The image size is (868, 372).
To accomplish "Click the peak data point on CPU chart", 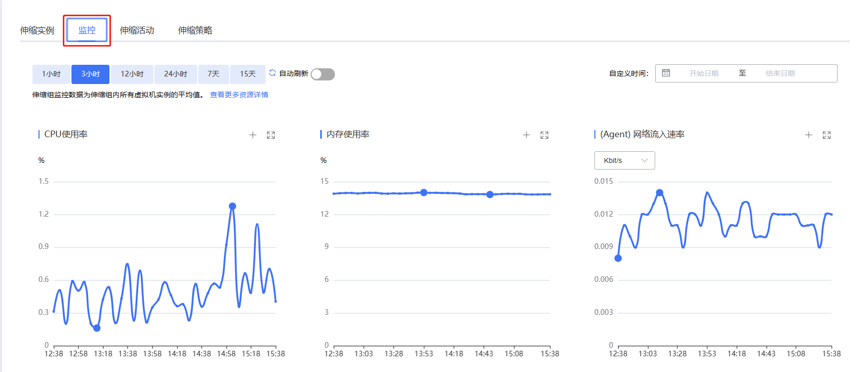I will point(233,206).
